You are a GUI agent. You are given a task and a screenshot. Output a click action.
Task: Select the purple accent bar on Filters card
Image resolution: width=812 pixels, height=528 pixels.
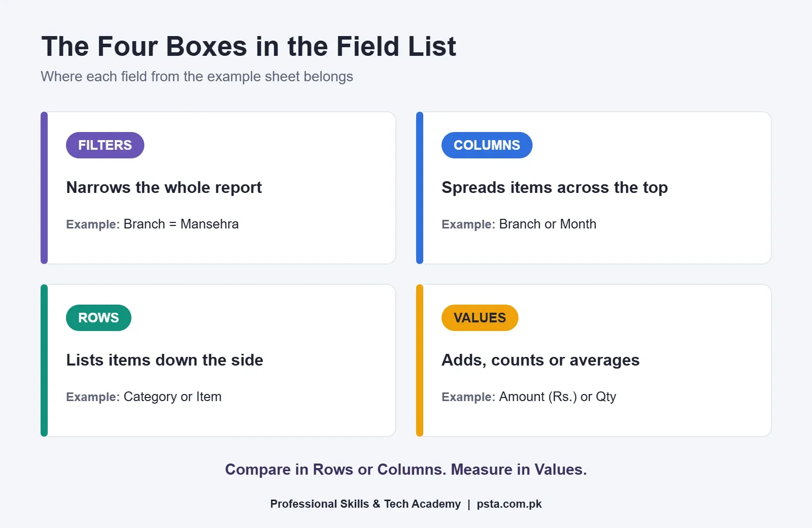tap(44, 188)
